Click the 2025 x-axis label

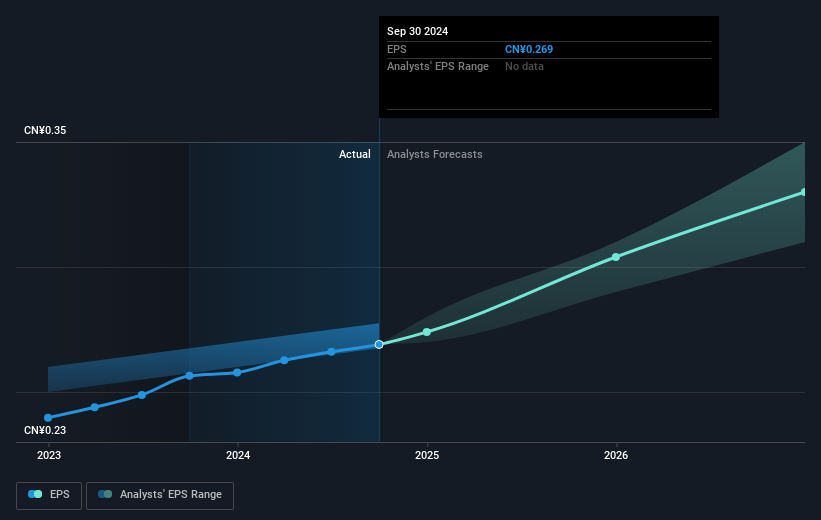point(427,455)
